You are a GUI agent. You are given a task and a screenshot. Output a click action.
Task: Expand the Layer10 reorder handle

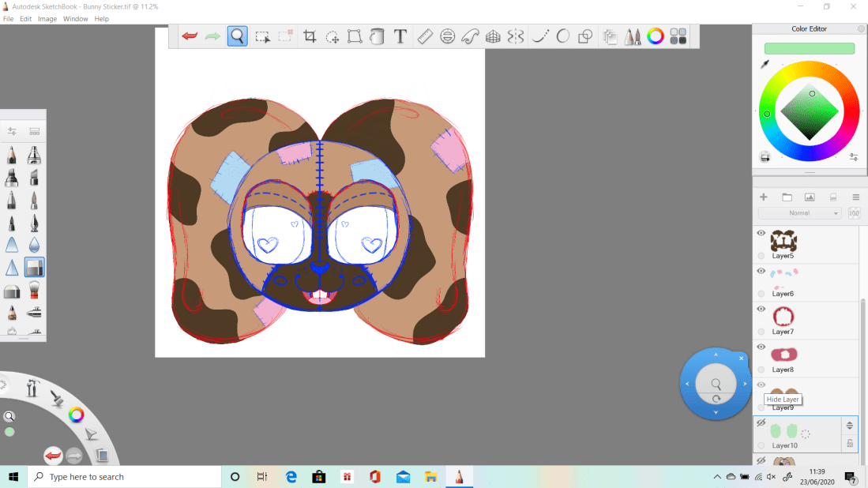point(850,425)
